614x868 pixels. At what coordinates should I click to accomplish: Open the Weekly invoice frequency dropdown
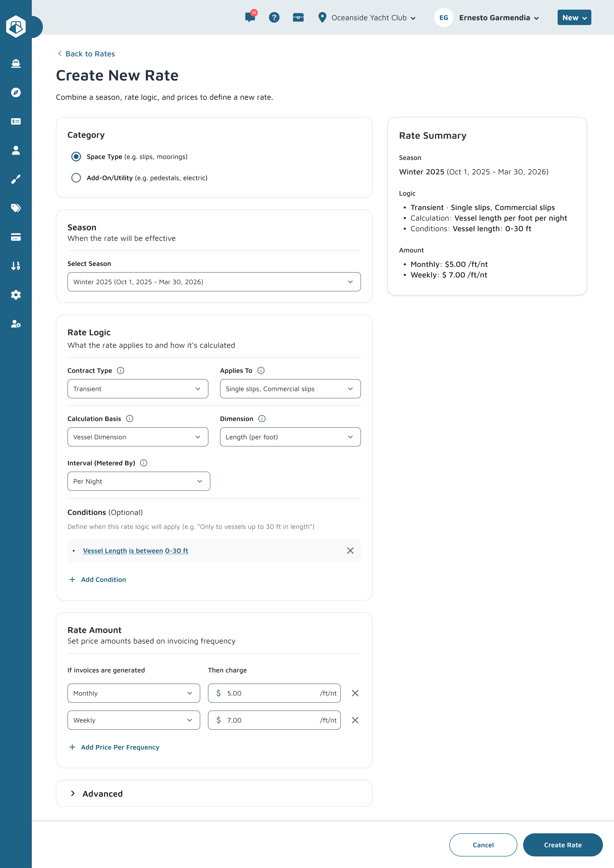pos(133,720)
